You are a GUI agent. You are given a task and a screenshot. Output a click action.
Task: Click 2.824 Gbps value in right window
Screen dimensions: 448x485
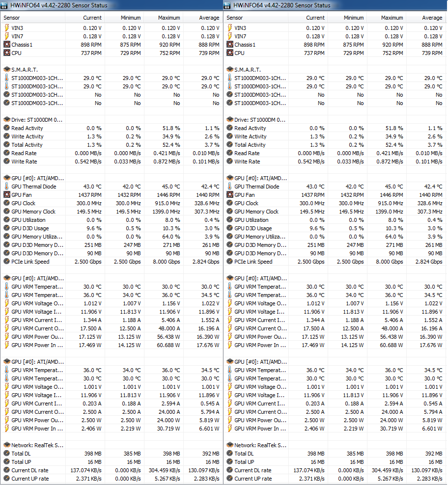(x=429, y=262)
